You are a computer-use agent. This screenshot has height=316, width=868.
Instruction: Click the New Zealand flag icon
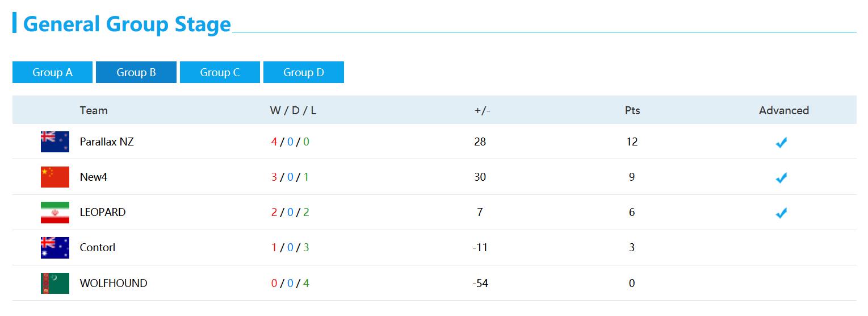55,142
